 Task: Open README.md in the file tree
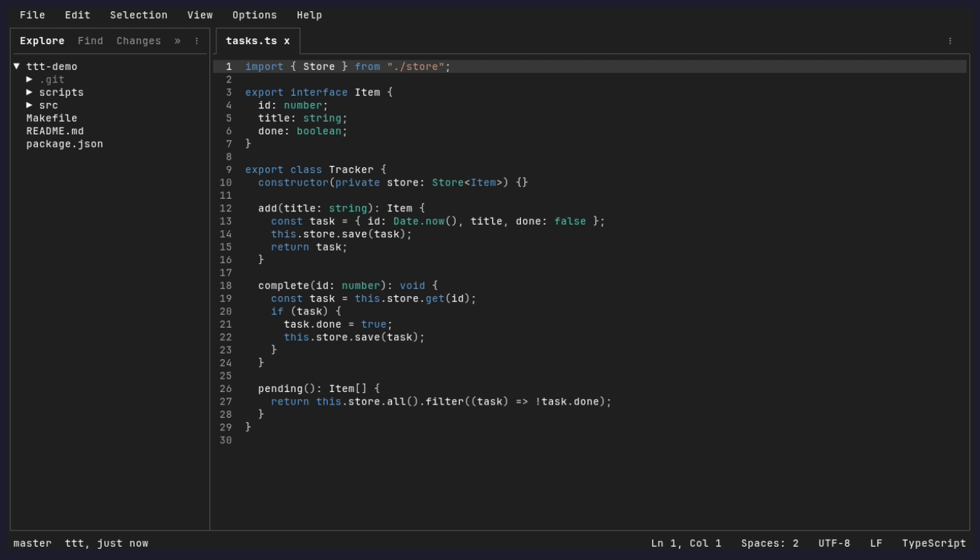55,131
